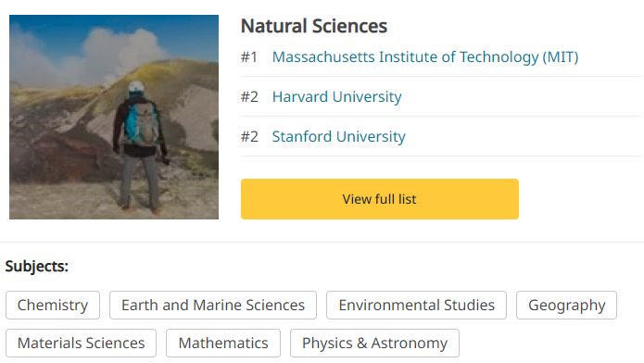The height and width of the screenshot is (363, 644).
Task: Open the Harvard University ranking link
Action: coord(336,97)
